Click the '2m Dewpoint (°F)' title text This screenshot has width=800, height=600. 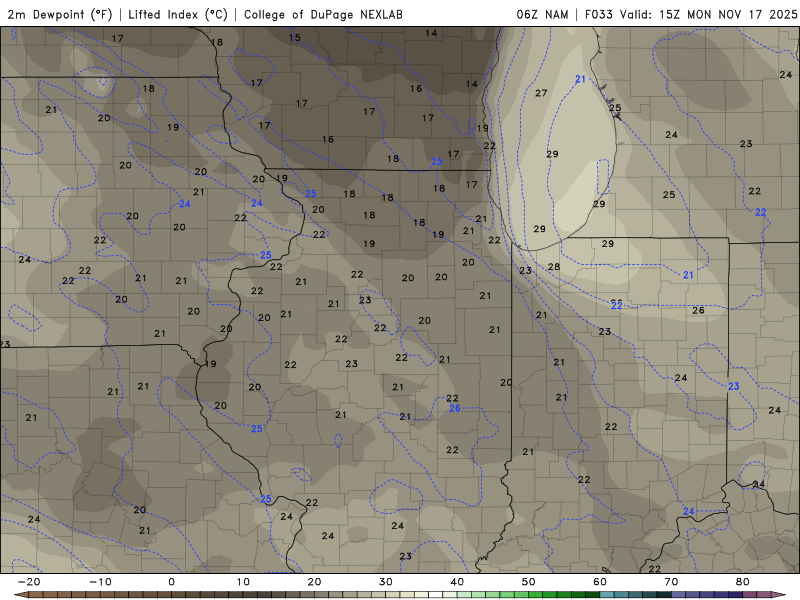[60, 14]
